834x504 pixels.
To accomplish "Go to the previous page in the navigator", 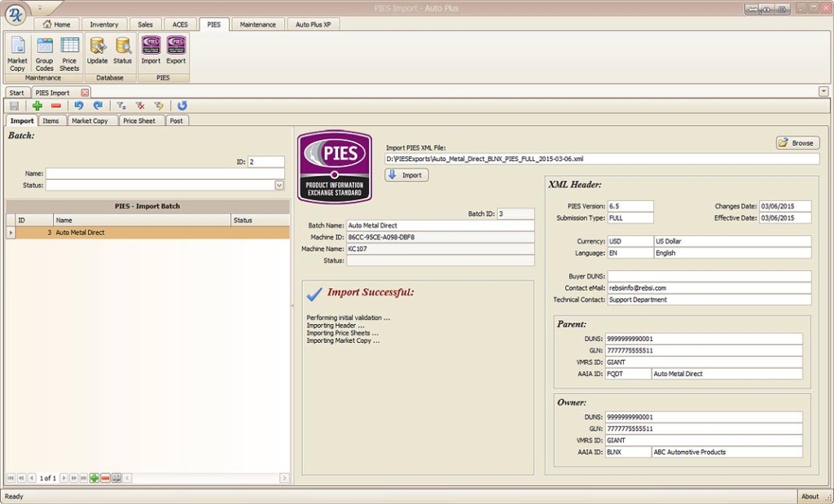I will point(21,478).
